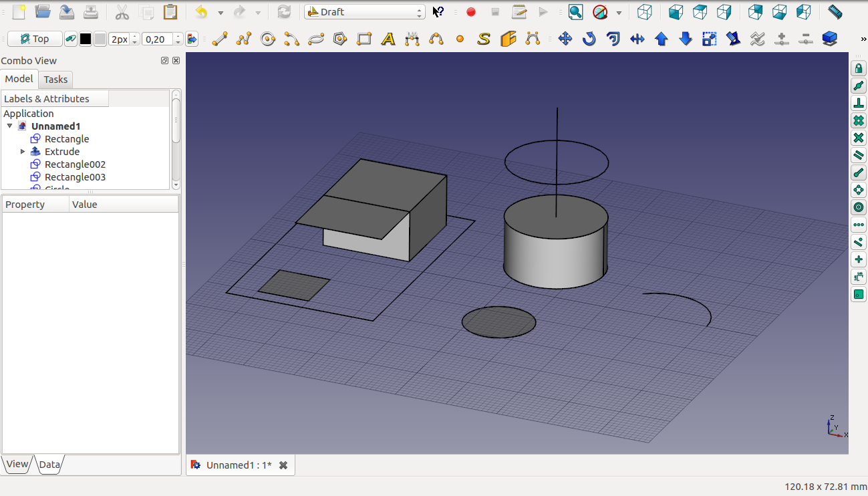Switch to the View property tab
Screen dimensions: 868x496
[17, 464]
